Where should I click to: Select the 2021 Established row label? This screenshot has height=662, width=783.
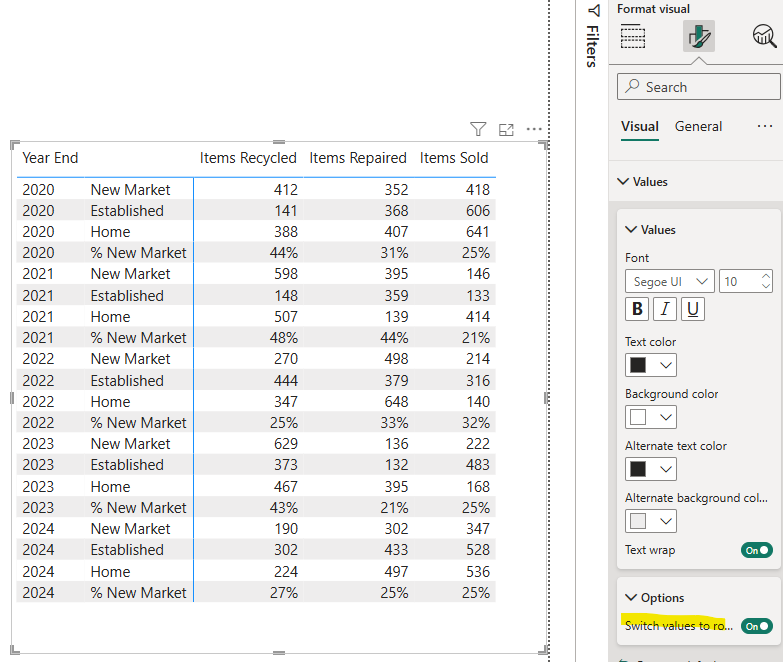coord(127,296)
